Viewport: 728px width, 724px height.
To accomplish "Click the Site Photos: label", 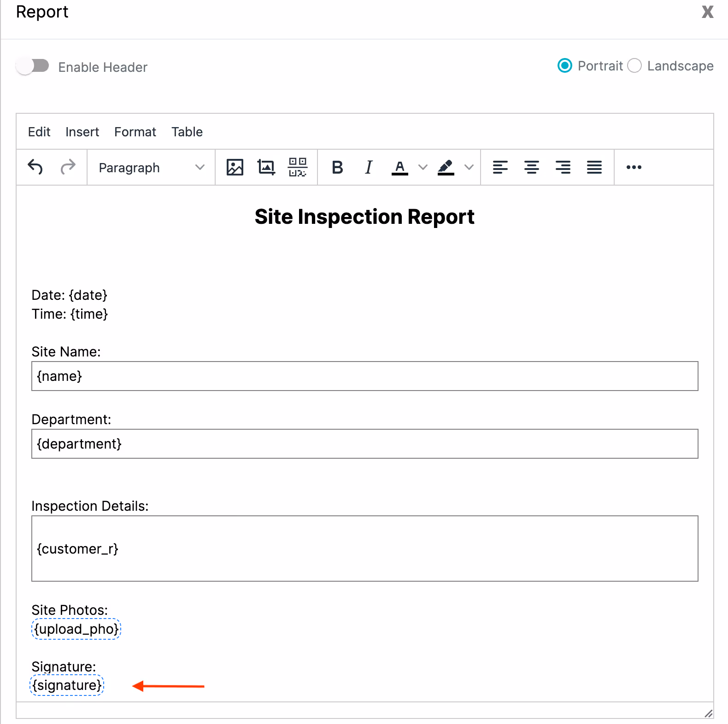I will point(70,610).
